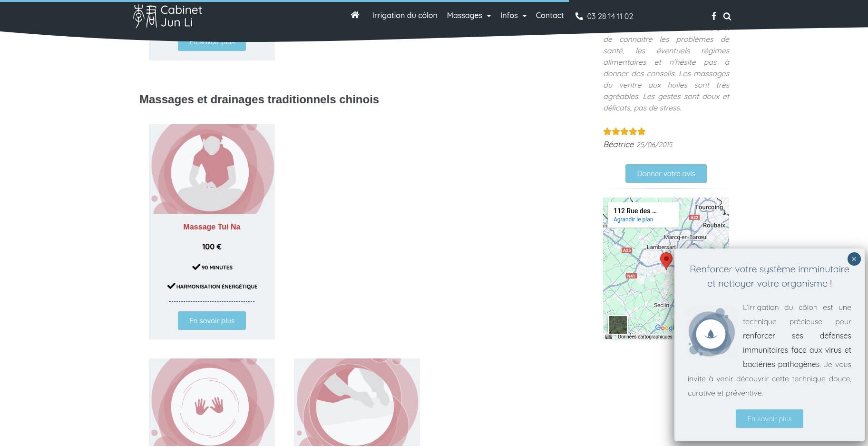Click the red map location pin

click(666, 260)
